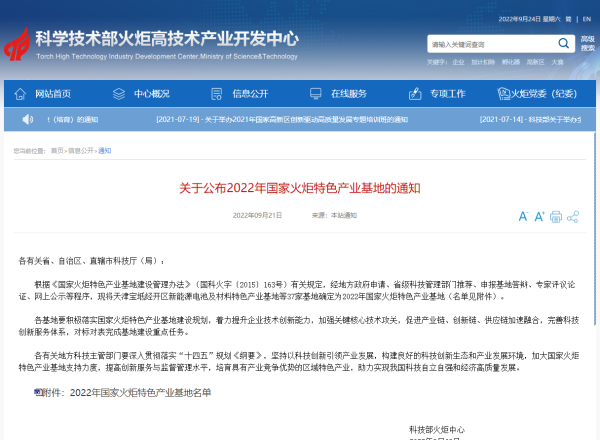Click the speaker announcement icon
The image size is (600, 440).
click(26, 120)
